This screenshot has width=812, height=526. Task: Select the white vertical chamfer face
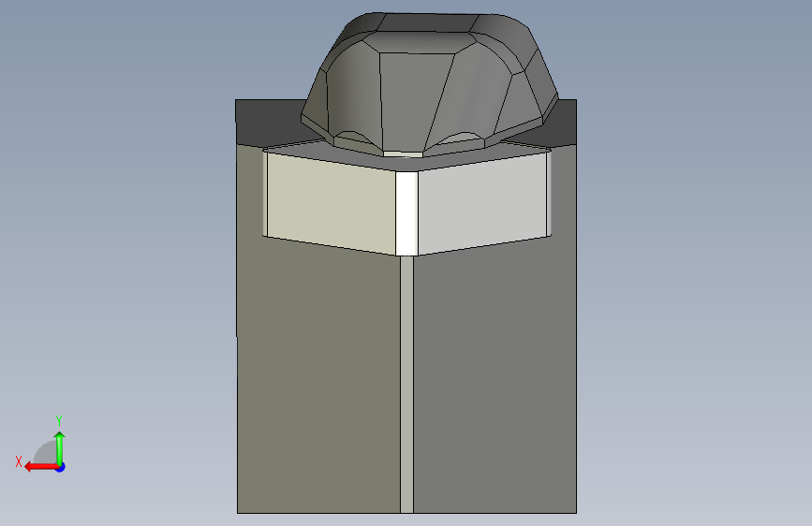406,213
